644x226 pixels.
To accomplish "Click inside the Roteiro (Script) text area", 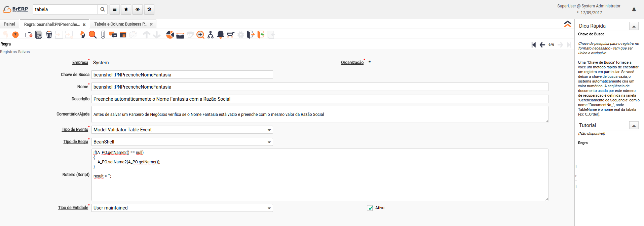I will (320, 175).
